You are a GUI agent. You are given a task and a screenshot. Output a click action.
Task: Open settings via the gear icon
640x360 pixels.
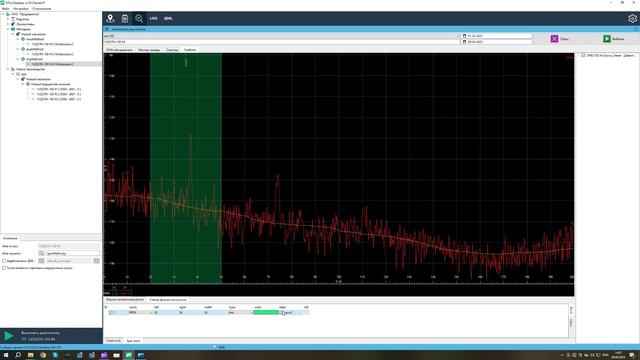click(632, 18)
